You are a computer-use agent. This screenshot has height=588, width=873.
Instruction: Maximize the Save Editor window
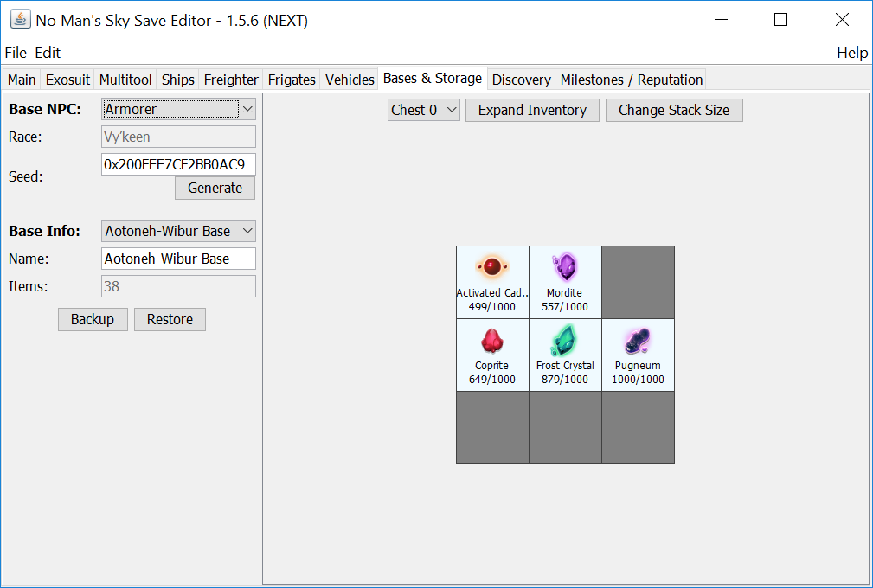click(x=780, y=20)
